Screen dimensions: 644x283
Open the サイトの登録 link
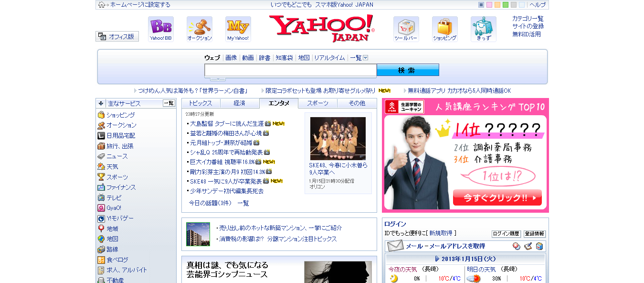coord(528,26)
